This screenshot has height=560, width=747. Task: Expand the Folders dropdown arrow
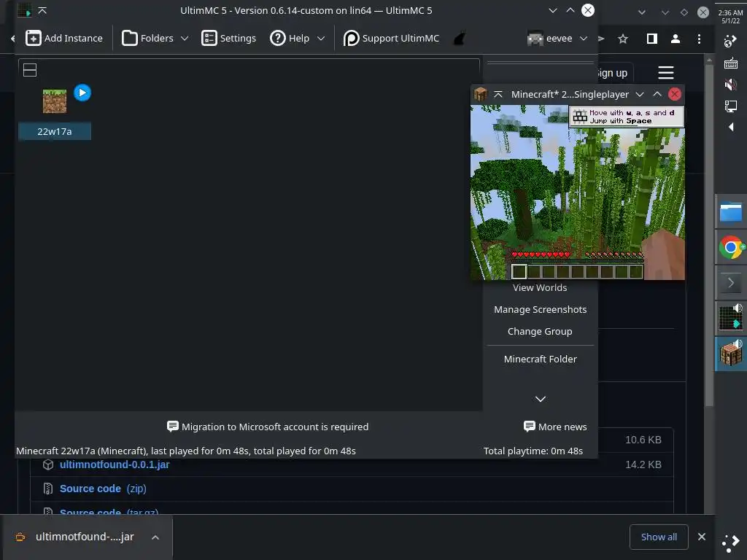185,38
